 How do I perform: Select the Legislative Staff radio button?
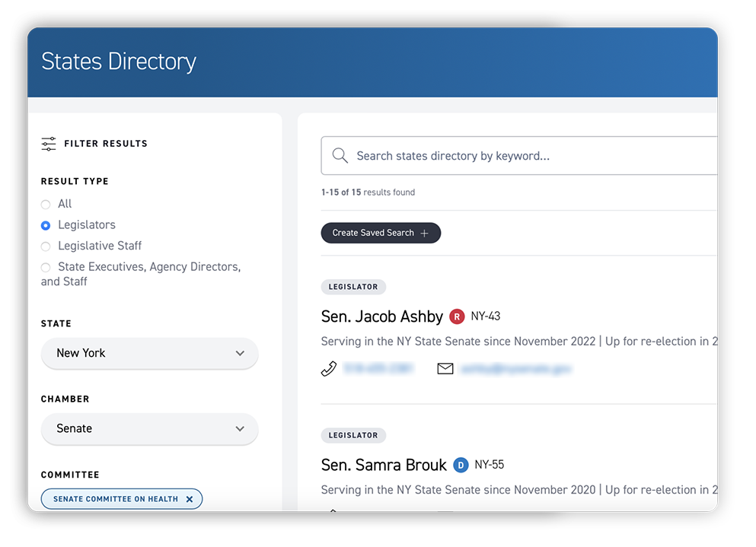click(x=46, y=246)
